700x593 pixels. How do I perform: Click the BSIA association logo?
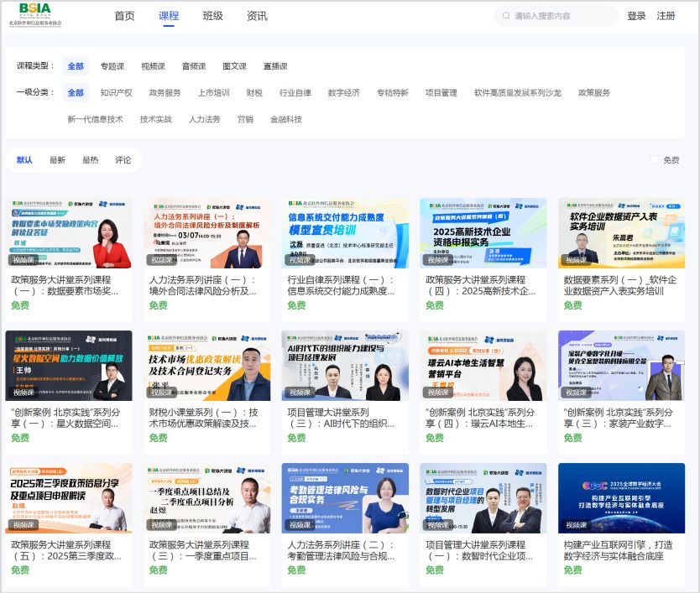[35, 14]
